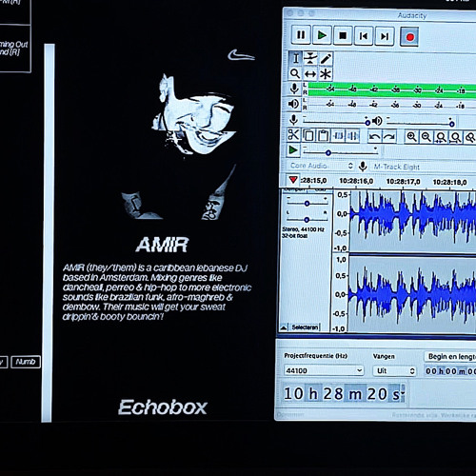Click the red Record button
Viewport: 476px width, 476px height.
coord(409,37)
